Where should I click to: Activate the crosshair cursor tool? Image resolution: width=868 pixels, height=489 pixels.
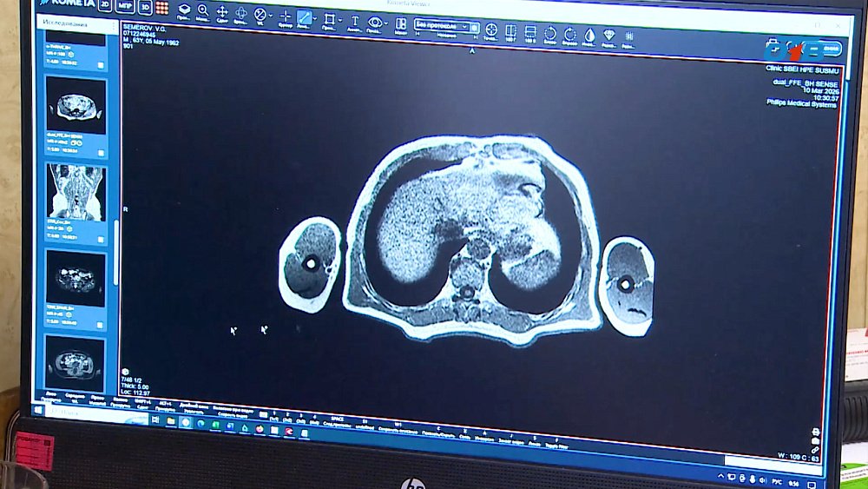point(285,16)
